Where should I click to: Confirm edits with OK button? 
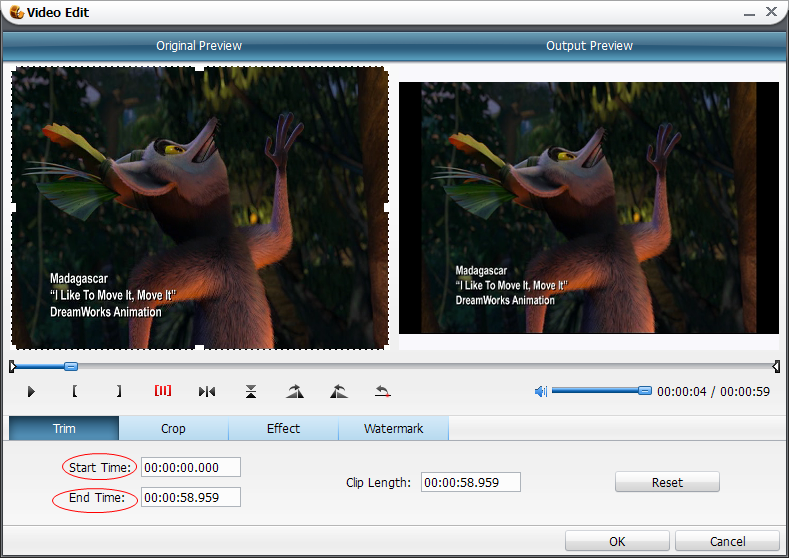point(617,541)
